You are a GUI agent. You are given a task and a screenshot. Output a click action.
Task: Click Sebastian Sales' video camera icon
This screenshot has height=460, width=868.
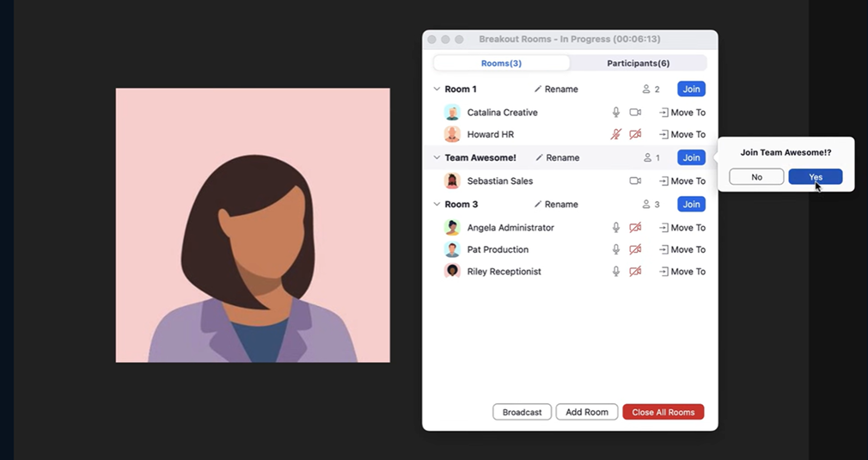(635, 181)
